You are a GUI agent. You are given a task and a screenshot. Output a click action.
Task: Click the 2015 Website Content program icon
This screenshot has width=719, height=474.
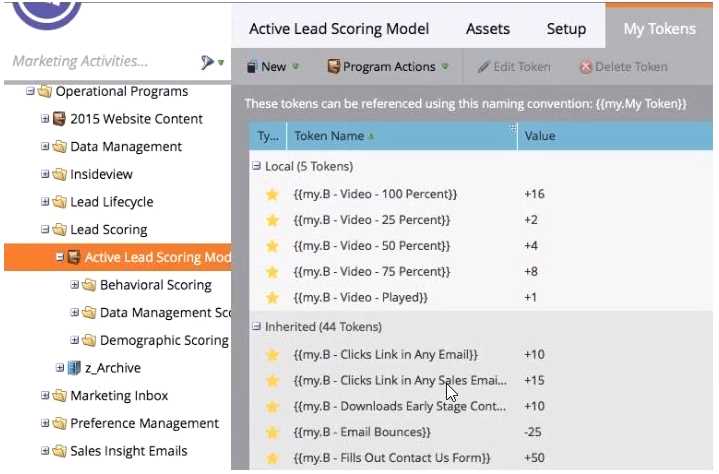coord(59,119)
